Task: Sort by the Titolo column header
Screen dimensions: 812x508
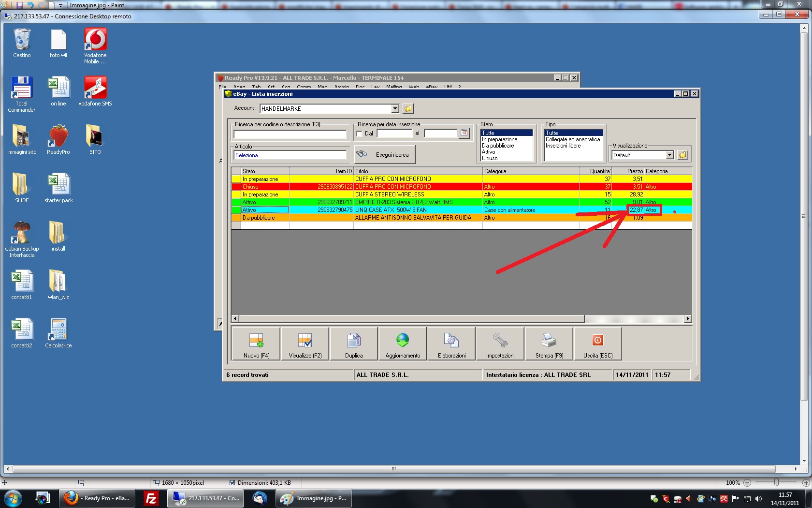Action: 418,171
